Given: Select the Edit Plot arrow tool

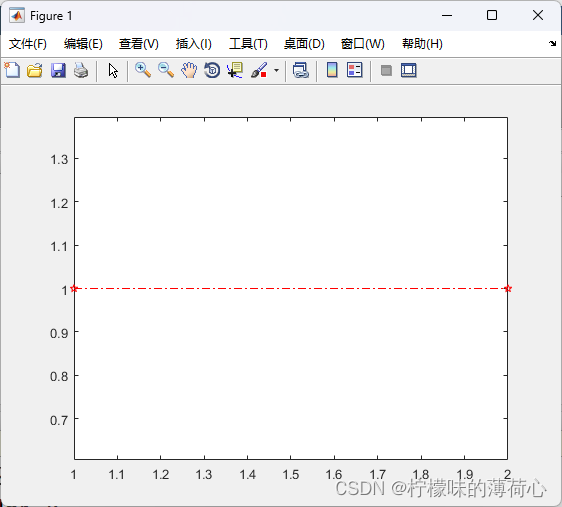Looking at the screenshot, I should point(113,71).
